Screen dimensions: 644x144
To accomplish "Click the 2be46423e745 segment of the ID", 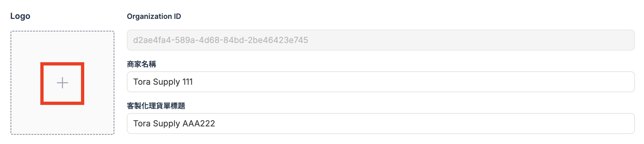I will pos(278,40).
